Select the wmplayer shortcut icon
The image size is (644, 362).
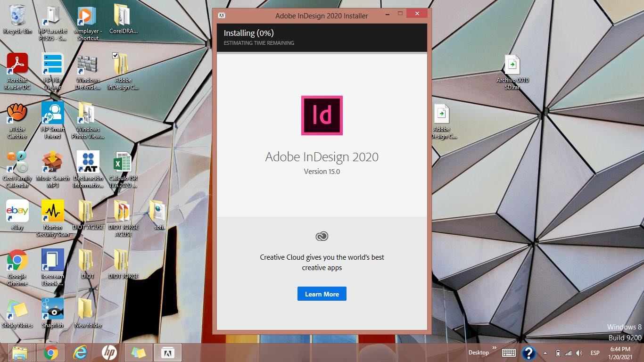coord(88,23)
